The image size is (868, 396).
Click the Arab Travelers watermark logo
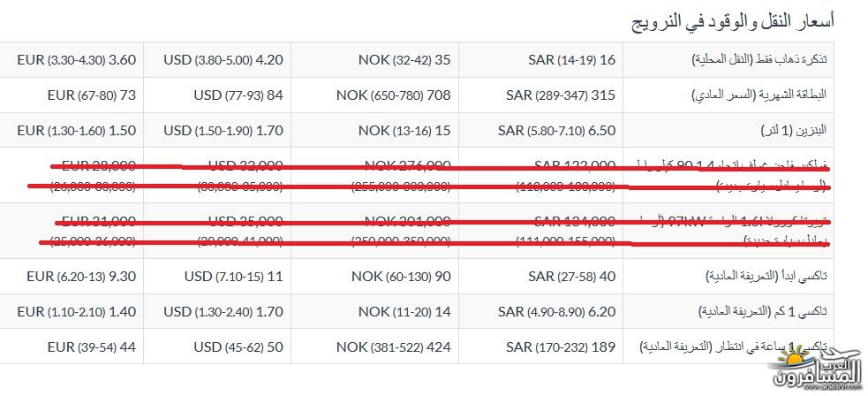click(x=817, y=371)
